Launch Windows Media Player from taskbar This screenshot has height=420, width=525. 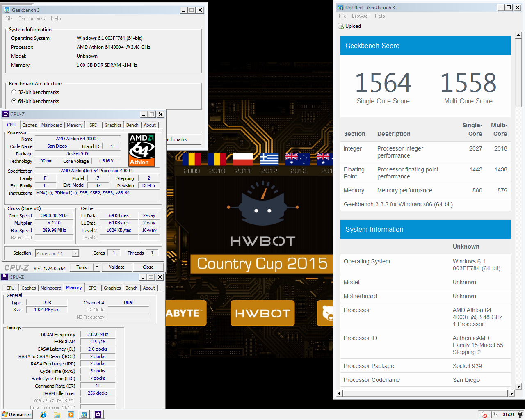71,415
